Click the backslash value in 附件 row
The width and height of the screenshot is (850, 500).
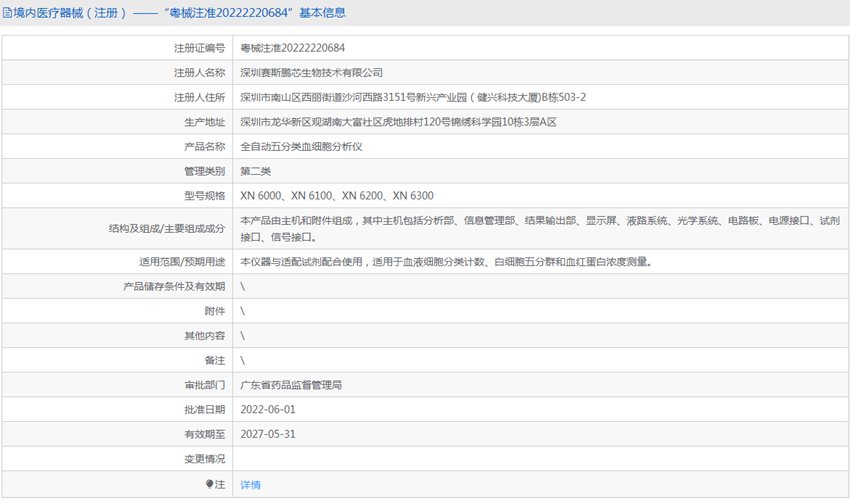tap(243, 311)
